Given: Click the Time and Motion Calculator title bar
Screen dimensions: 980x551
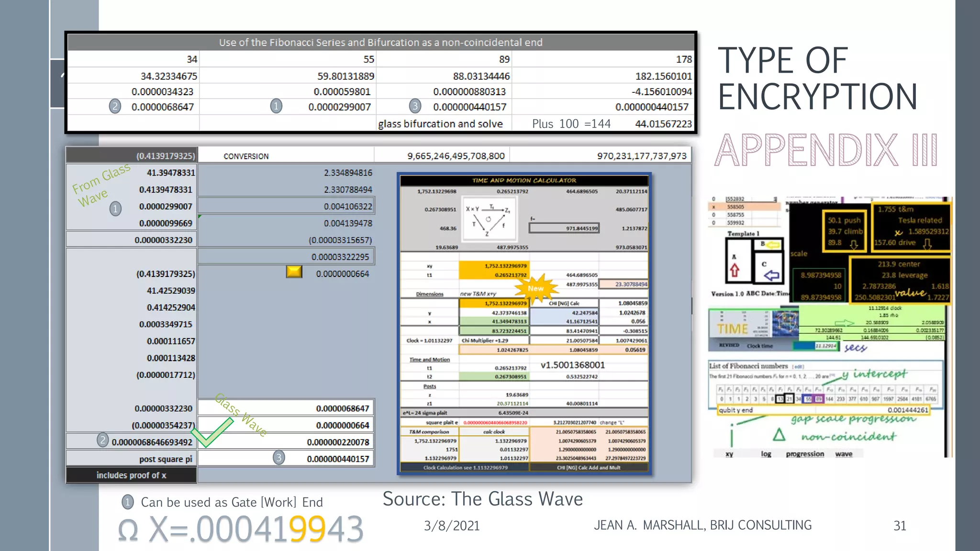Looking at the screenshot, I should point(524,180).
